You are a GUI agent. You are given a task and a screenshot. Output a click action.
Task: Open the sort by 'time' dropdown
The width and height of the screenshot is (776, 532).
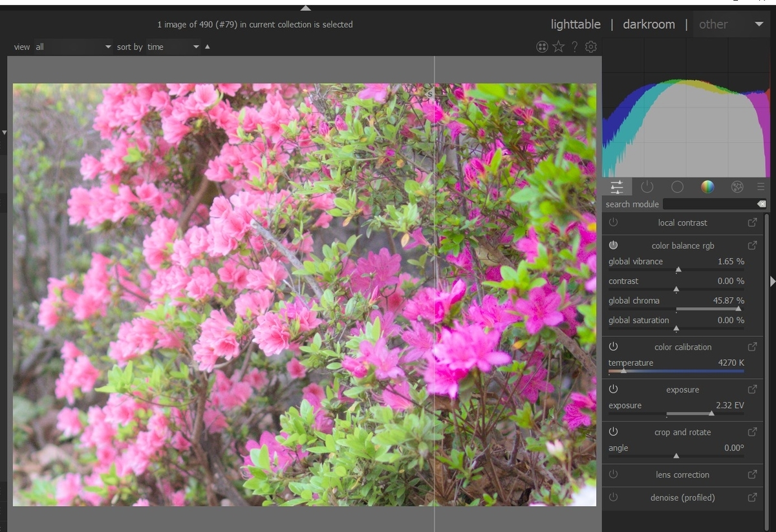pyautogui.click(x=173, y=47)
